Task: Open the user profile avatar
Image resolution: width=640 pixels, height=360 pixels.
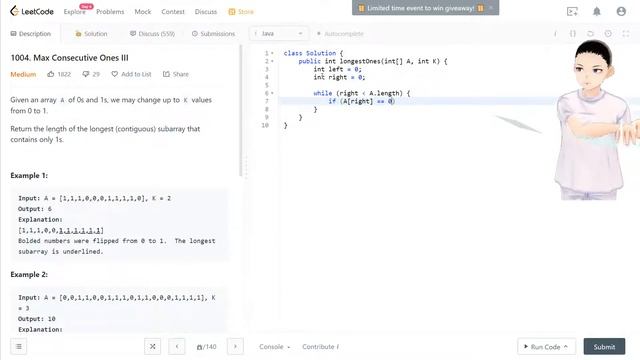Action: click(621, 11)
